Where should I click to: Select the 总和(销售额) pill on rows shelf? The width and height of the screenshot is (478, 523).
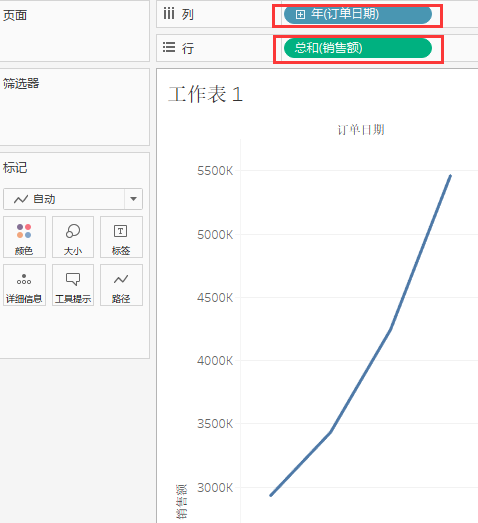[x=358, y=48]
